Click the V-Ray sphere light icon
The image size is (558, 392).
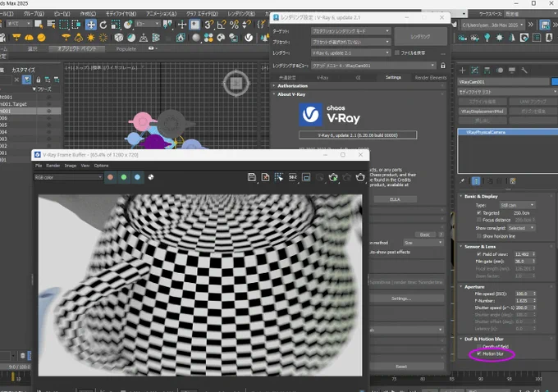click(42, 38)
